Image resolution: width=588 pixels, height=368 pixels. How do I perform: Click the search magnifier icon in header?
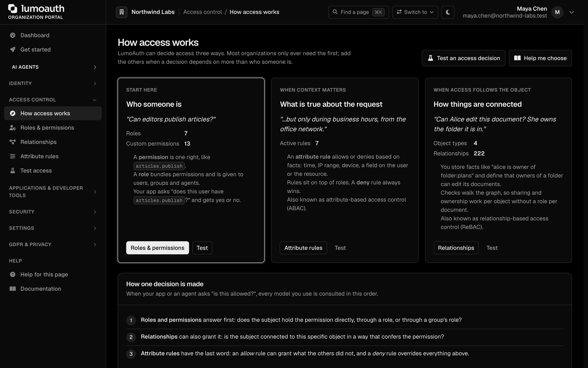point(335,12)
